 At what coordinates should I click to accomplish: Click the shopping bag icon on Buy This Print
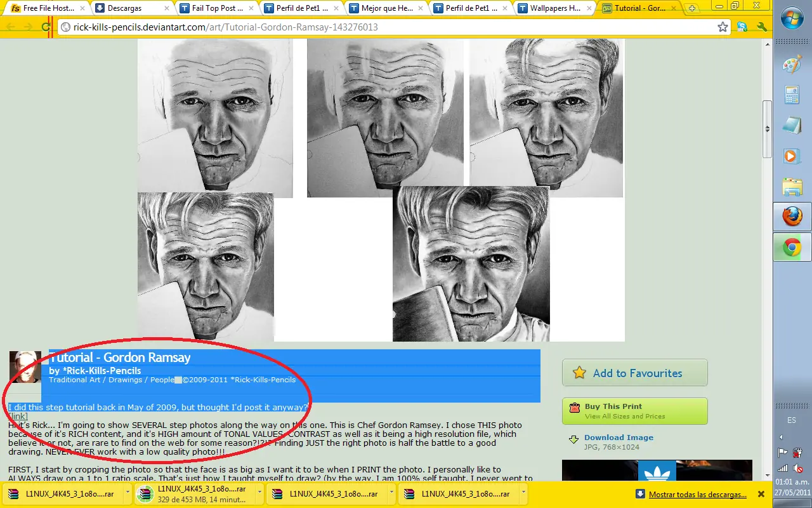coord(575,408)
